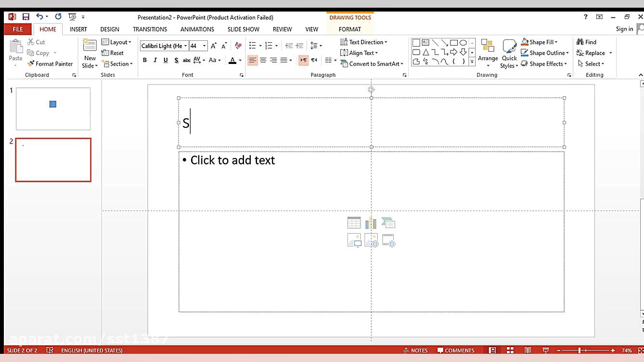The width and height of the screenshot is (644, 362).
Task: Open the Arrange options
Action: click(x=488, y=53)
